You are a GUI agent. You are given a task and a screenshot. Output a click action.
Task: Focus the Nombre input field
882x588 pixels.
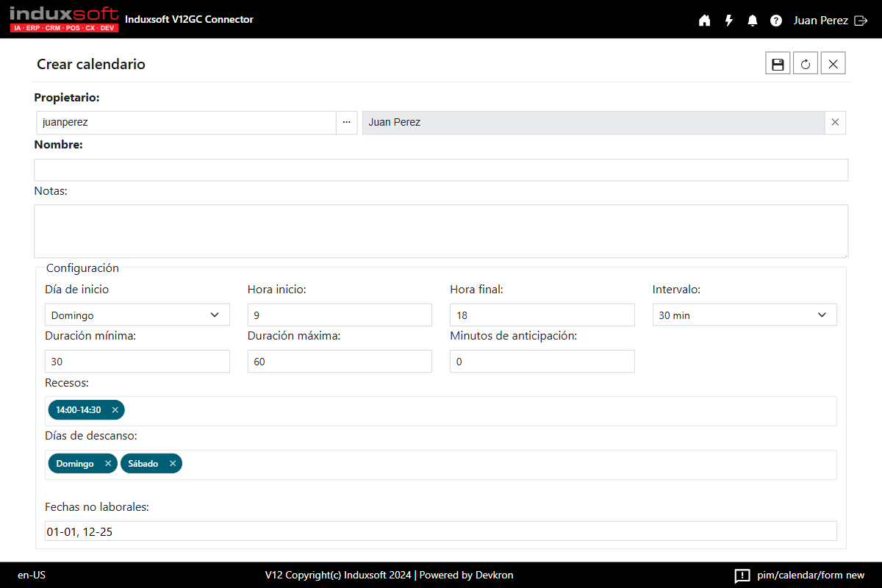[441, 170]
